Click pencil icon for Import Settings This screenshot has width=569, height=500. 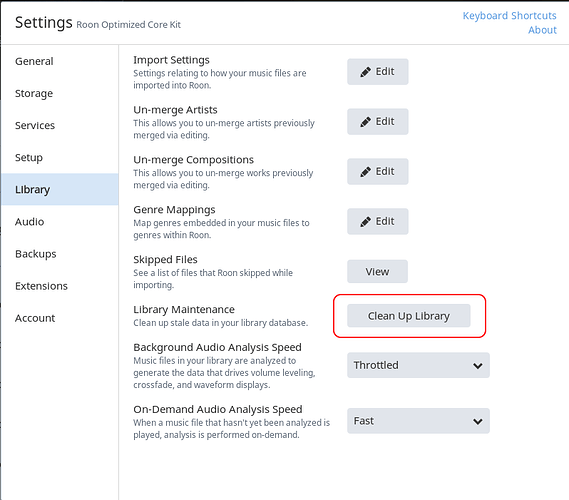tap(365, 72)
